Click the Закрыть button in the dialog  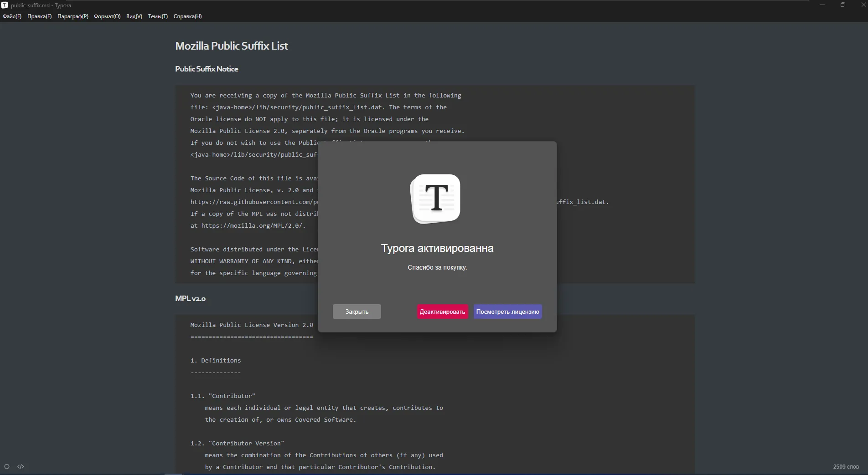coord(357,312)
